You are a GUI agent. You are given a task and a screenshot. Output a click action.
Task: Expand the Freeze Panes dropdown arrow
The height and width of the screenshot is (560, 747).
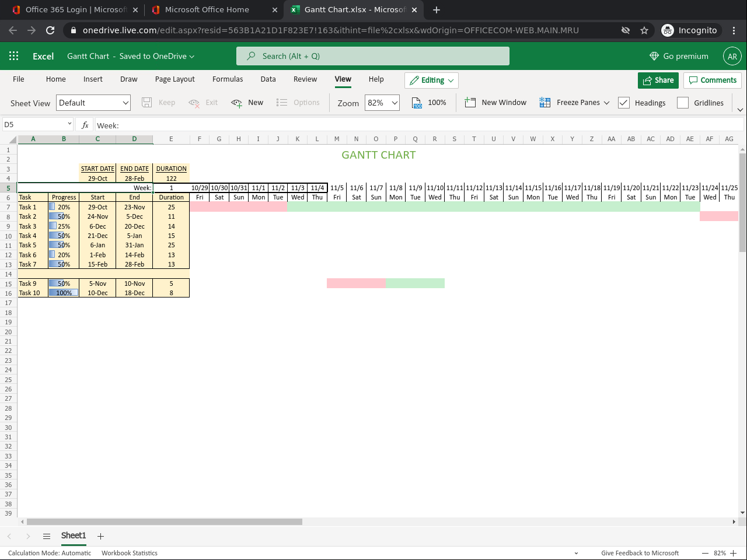(x=606, y=103)
